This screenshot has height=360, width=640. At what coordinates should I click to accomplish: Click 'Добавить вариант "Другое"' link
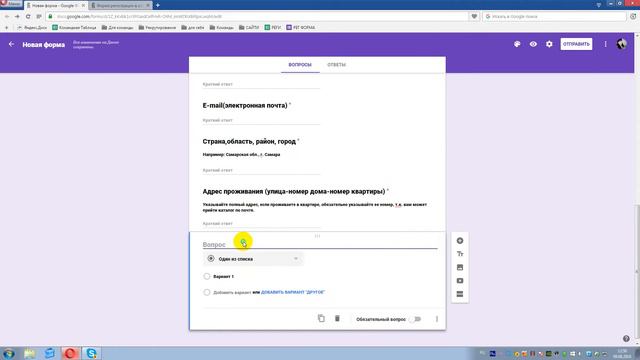coord(293,292)
